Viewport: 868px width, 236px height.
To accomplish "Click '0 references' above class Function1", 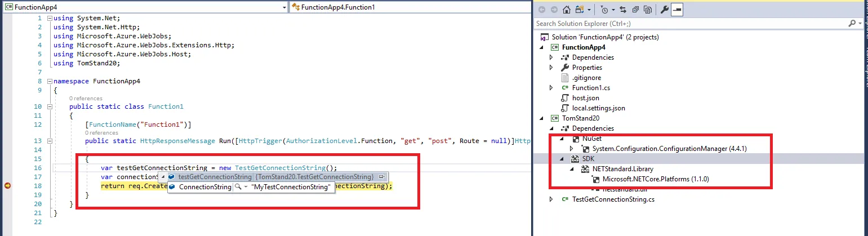I will tap(86, 99).
